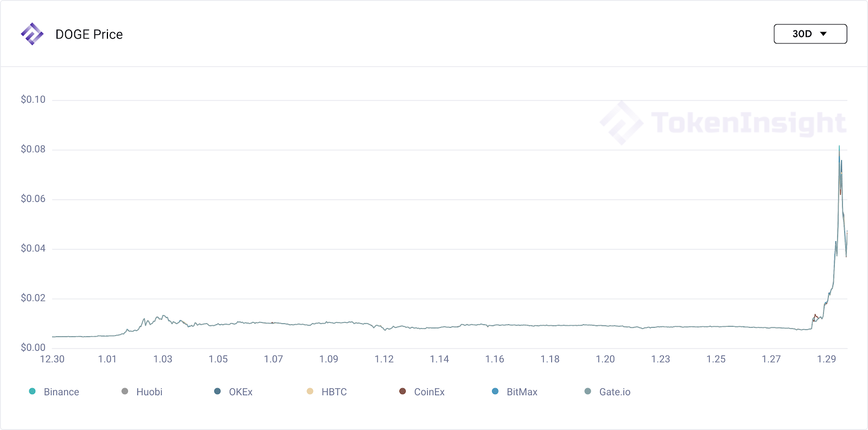Click the dropdown arrow beside 30D
The height and width of the screenshot is (430, 868).
click(823, 34)
